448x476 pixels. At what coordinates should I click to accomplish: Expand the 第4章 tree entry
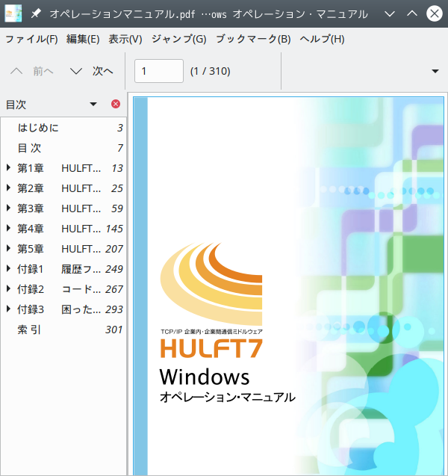pyautogui.click(x=8, y=228)
